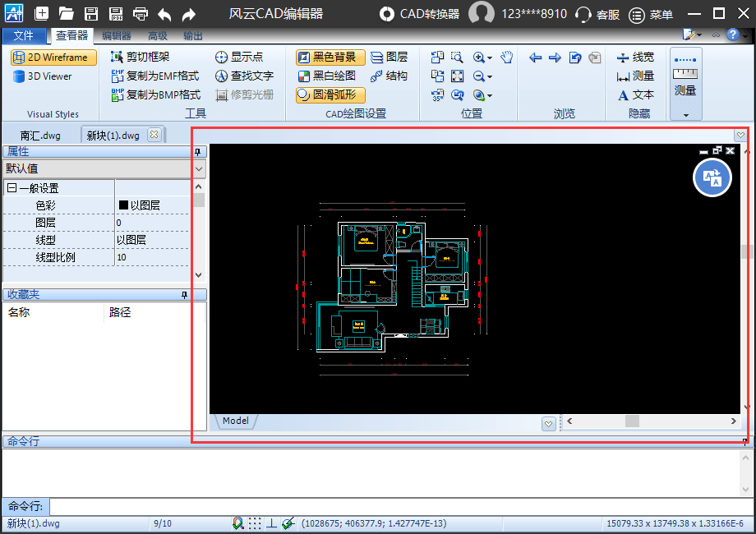Enable the 2D Wireframe view mode
Viewport: 756px width, 534px height.
[x=54, y=58]
